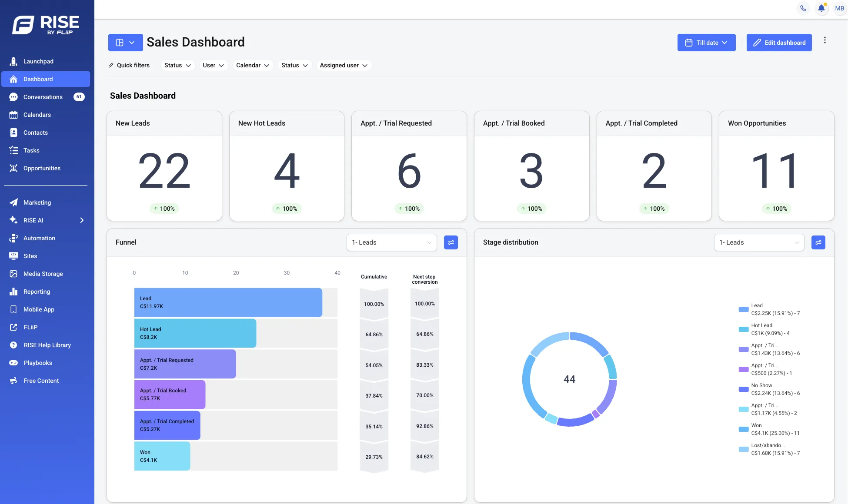Click the RISE by FLiiP logo

pos(46,25)
